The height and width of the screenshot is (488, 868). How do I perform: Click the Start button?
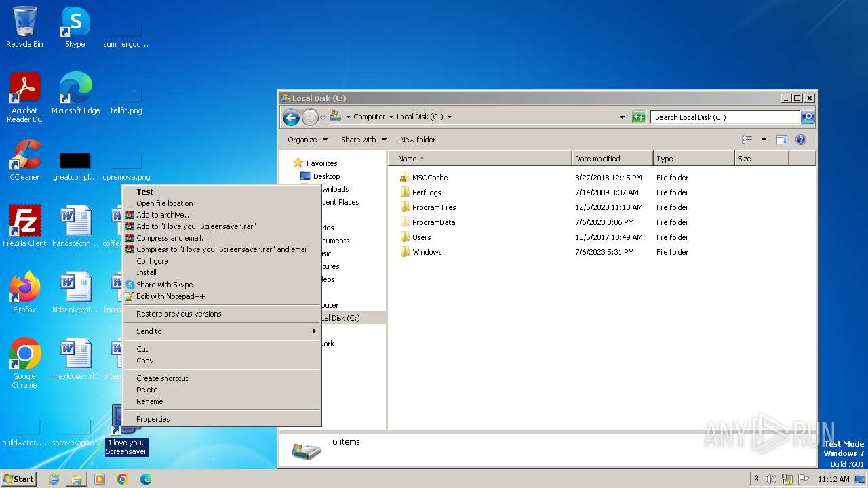click(19, 479)
